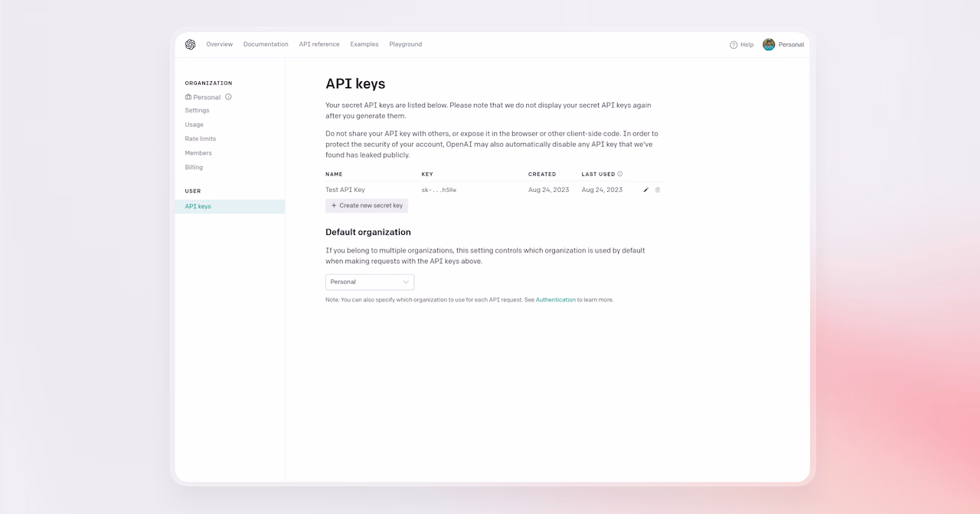Screen dimensions: 980x514
Task: Open the Default organization dropdown
Action: click(x=370, y=282)
